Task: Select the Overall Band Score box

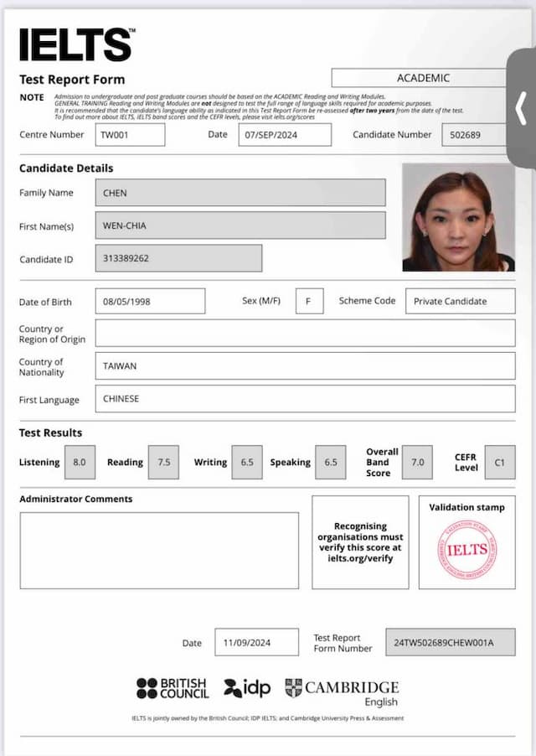Action: pos(417,462)
